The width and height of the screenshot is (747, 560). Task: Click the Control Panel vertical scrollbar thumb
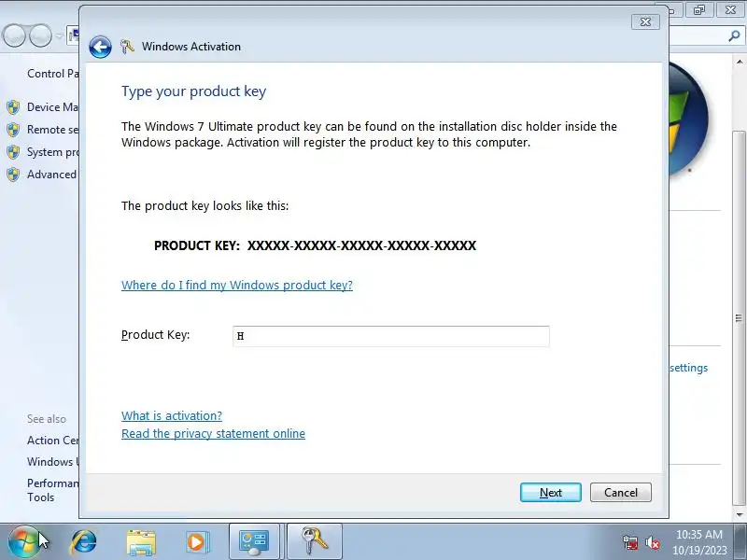click(x=739, y=318)
